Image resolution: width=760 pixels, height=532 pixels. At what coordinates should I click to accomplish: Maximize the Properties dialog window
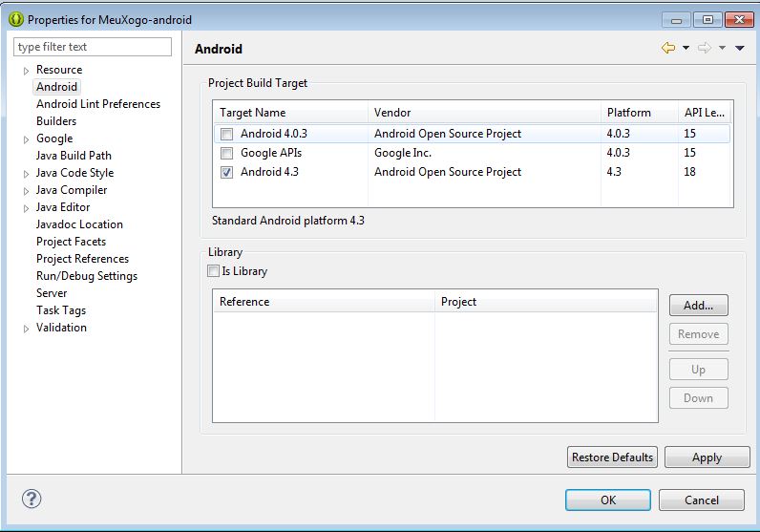coord(707,19)
